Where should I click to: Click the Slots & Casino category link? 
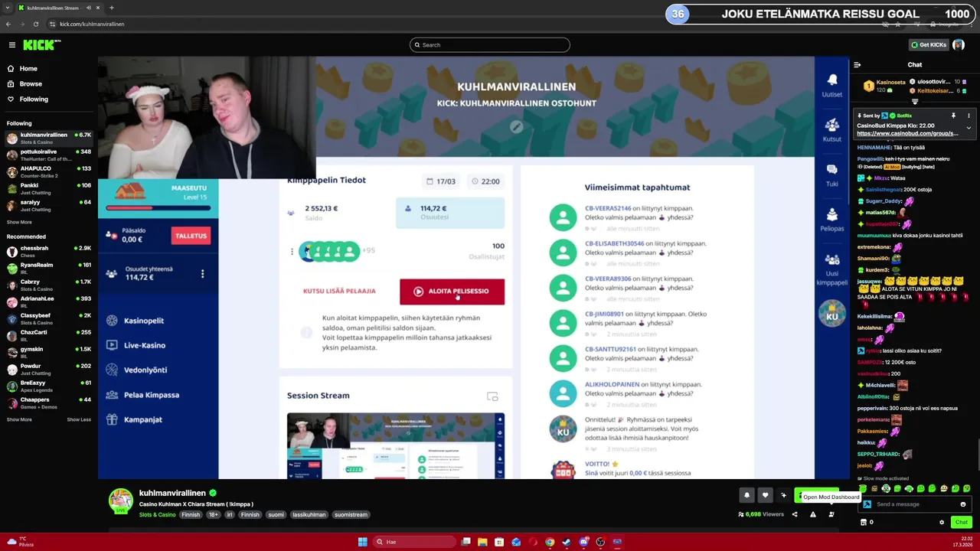point(157,515)
